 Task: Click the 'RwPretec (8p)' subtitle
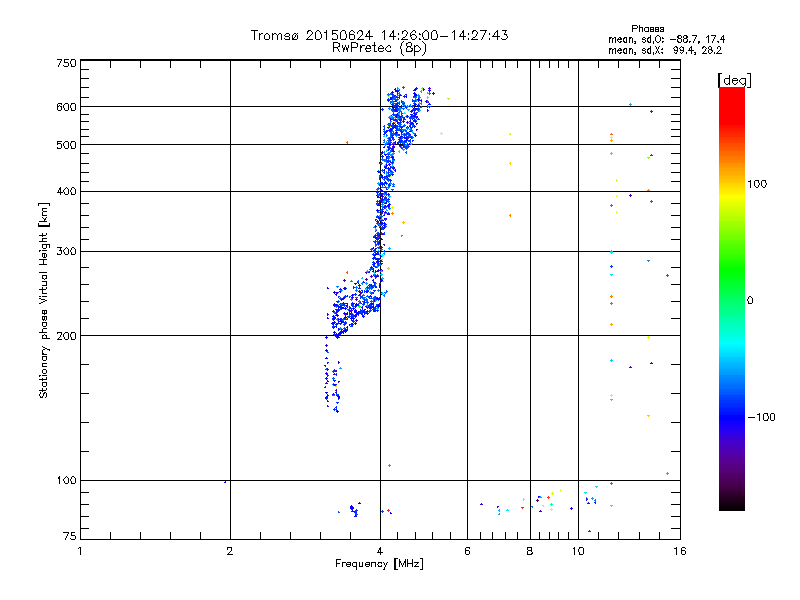[x=379, y=48]
